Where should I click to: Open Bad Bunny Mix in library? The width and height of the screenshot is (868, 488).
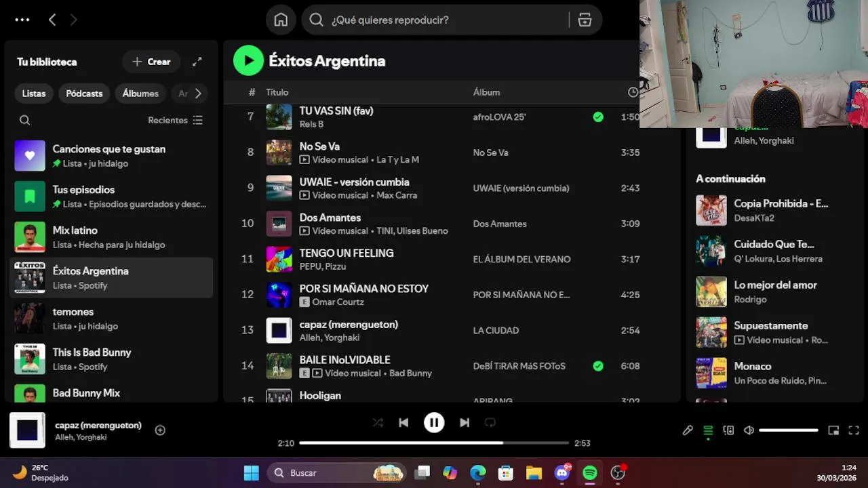[111, 392]
